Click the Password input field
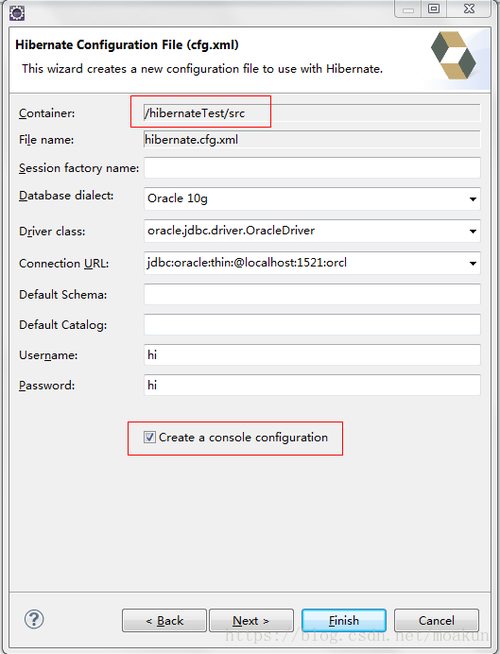Viewport: 500px width, 654px height. [312, 385]
